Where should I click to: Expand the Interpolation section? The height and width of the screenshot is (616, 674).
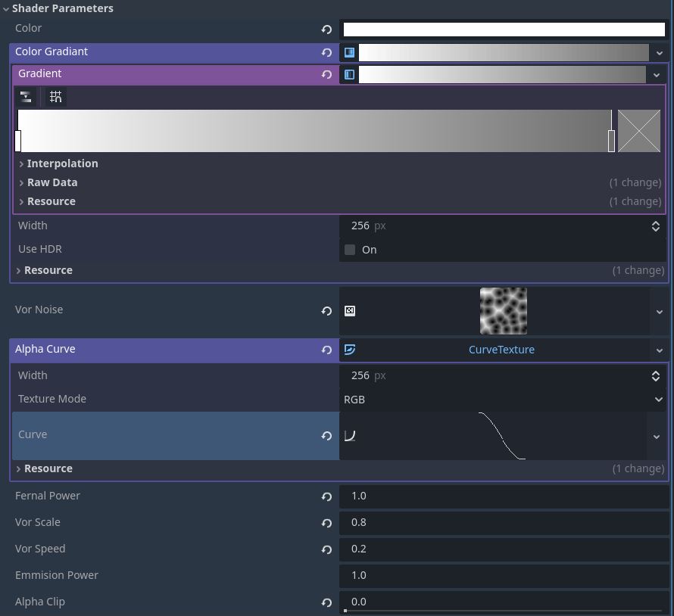(21, 163)
